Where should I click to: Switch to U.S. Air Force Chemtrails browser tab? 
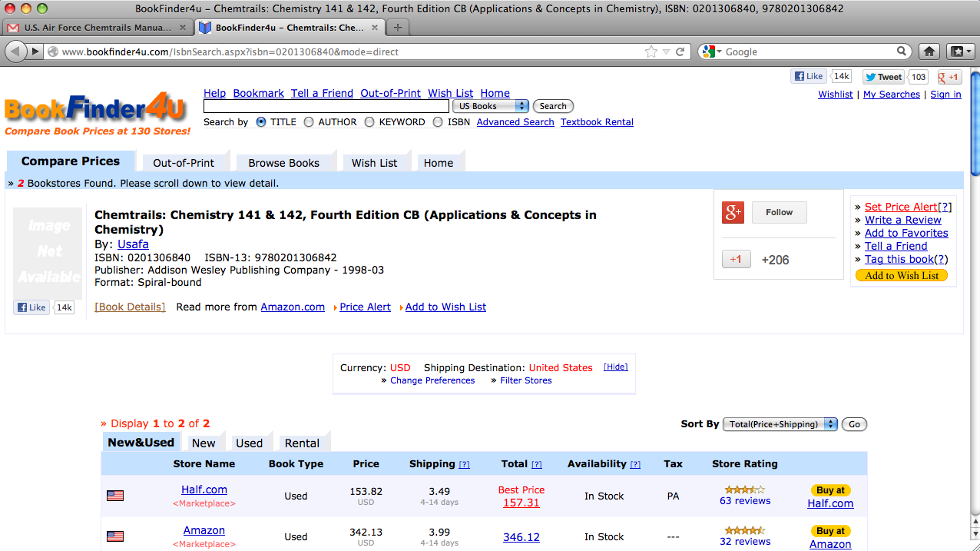[98, 28]
